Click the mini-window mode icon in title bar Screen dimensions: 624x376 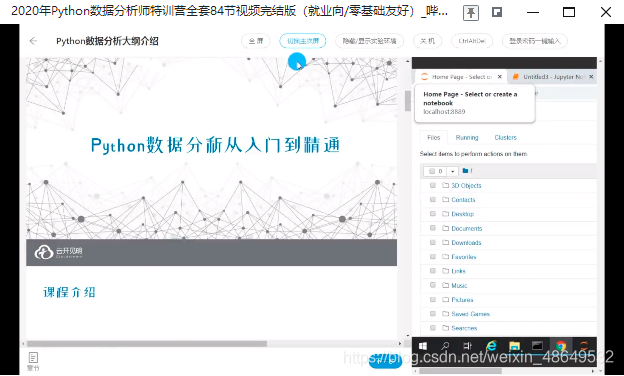tap(497, 12)
